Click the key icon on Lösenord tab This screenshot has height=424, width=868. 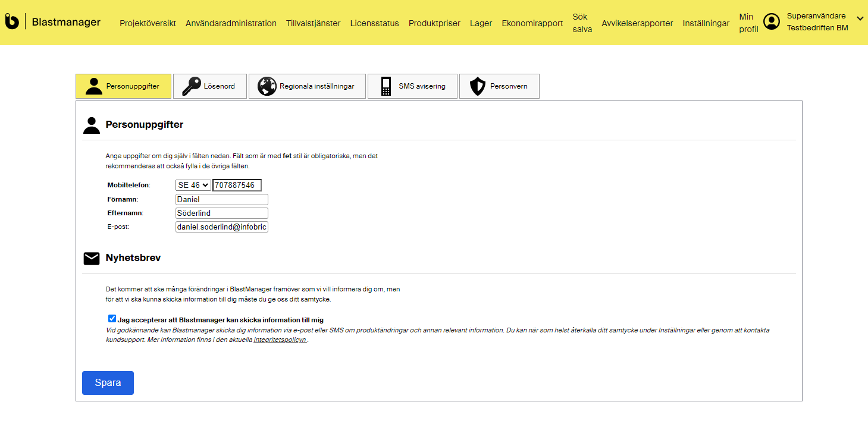[x=191, y=86]
